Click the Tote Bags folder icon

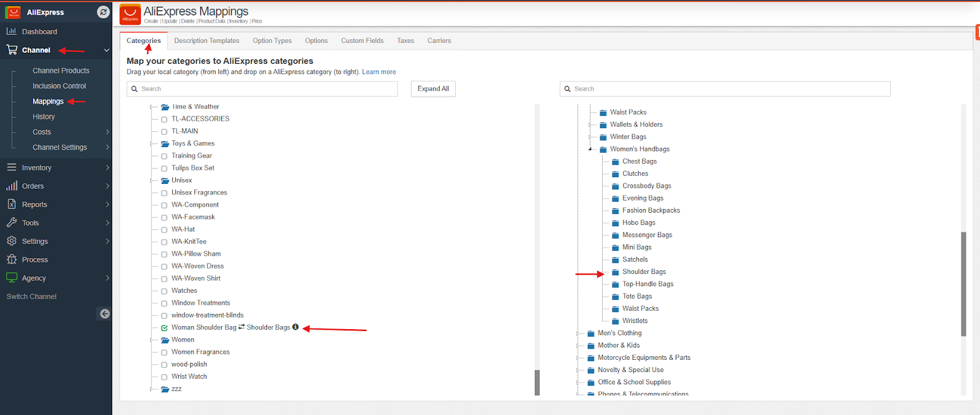tap(616, 297)
